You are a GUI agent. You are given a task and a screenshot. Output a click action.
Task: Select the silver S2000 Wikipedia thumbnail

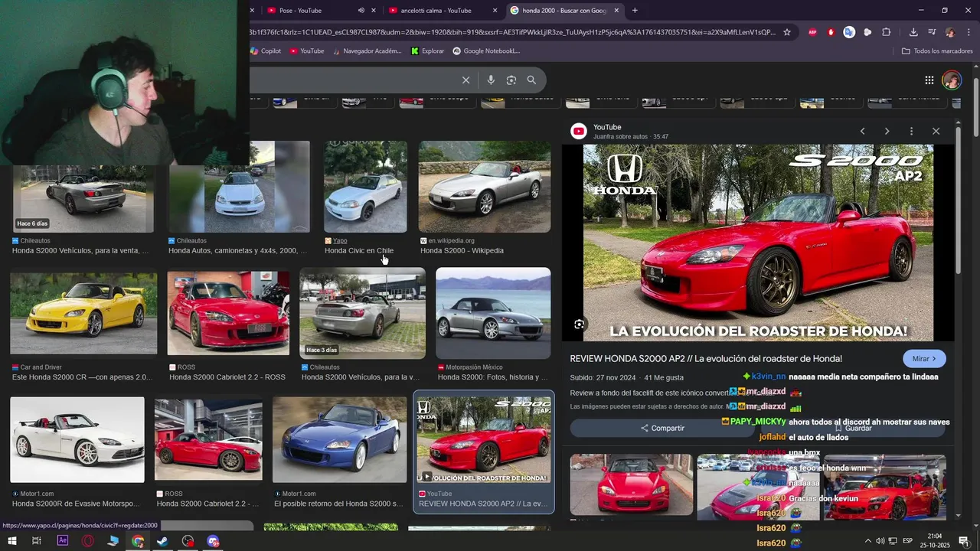coord(485,187)
